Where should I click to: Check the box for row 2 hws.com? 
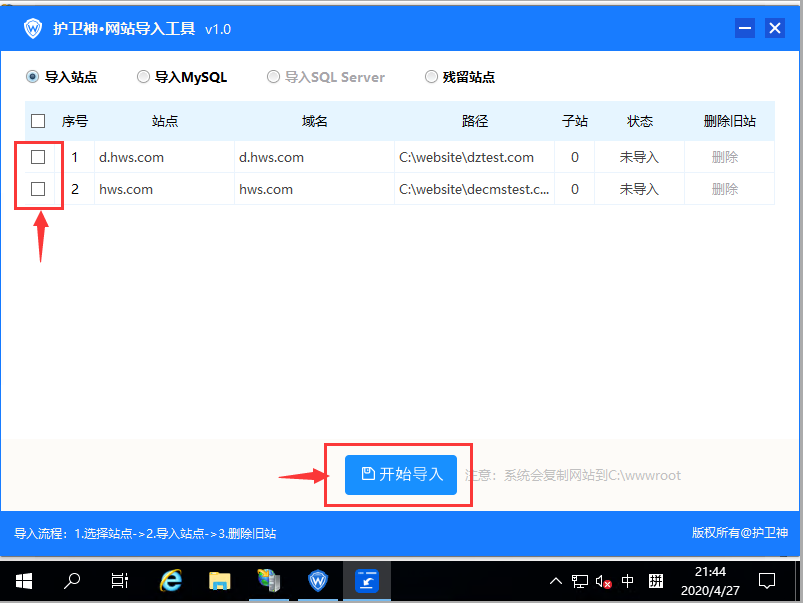pos(38,189)
